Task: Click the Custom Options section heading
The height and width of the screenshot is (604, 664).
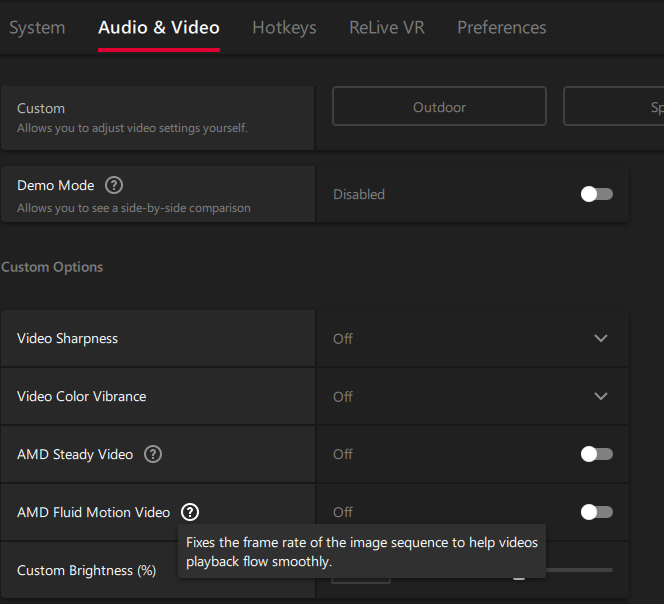Action: click(52, 267)
